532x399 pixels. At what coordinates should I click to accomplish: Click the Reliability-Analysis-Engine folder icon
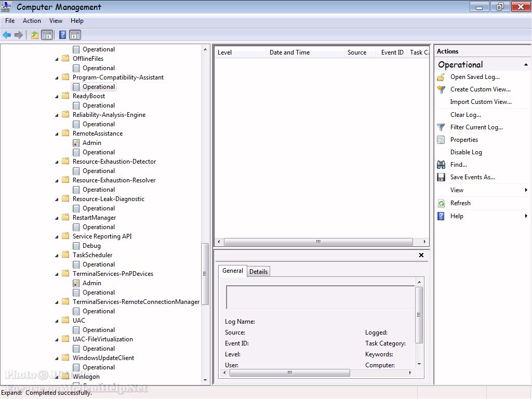[x=65, y=114]
